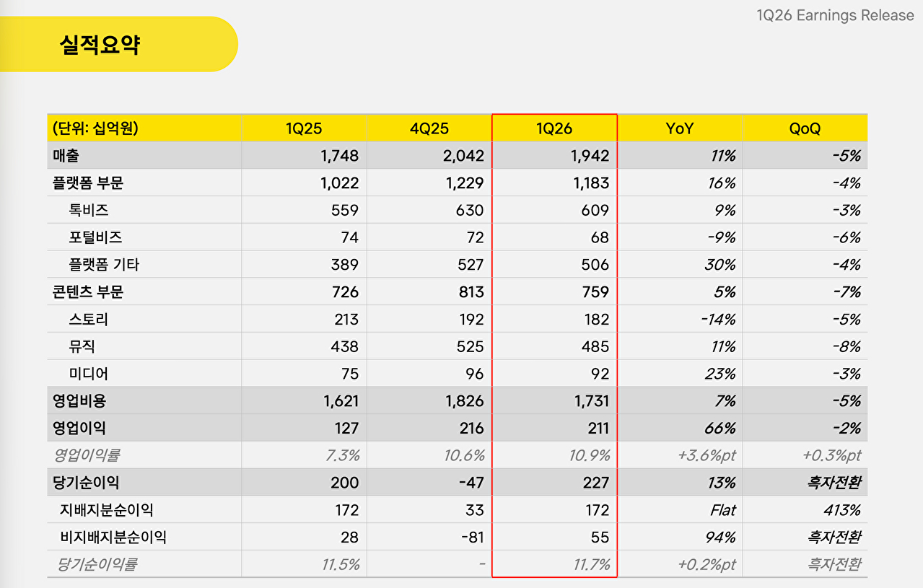Select the 1Q26 column header
The height and width of the screenshot is (588, 923).
click(x=554, y=128)
